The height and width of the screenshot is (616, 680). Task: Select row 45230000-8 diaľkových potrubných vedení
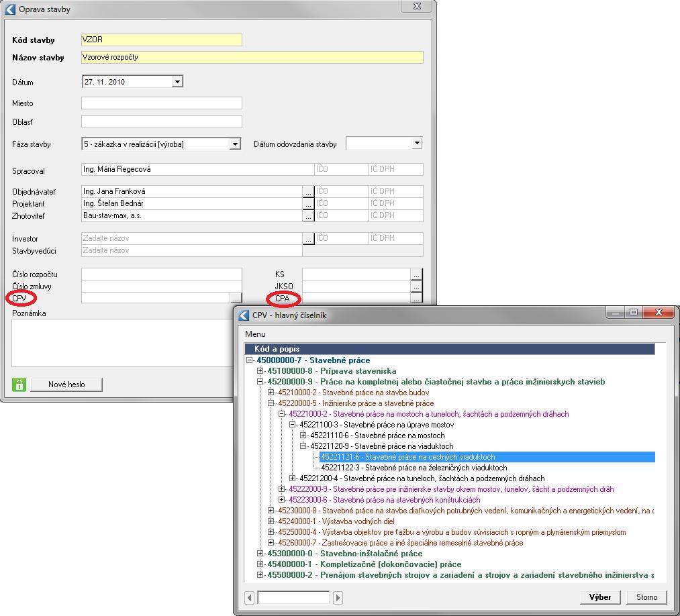tap(466, 511)
